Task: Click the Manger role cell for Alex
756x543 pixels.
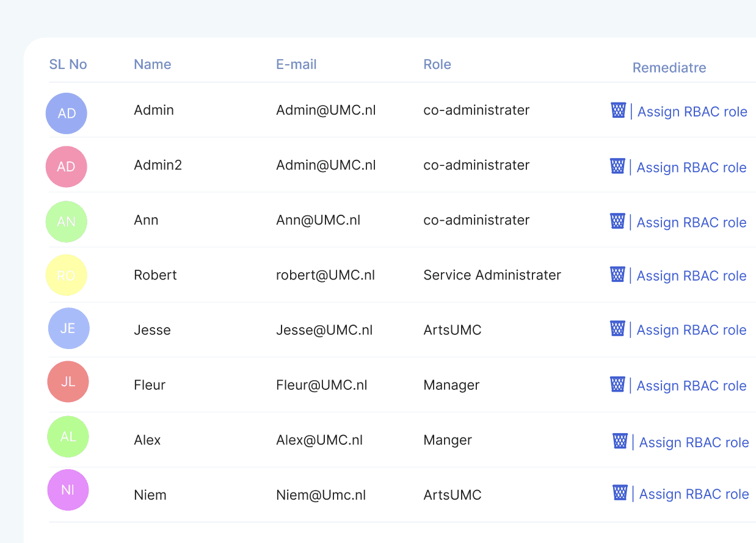Action: (448, 440)
